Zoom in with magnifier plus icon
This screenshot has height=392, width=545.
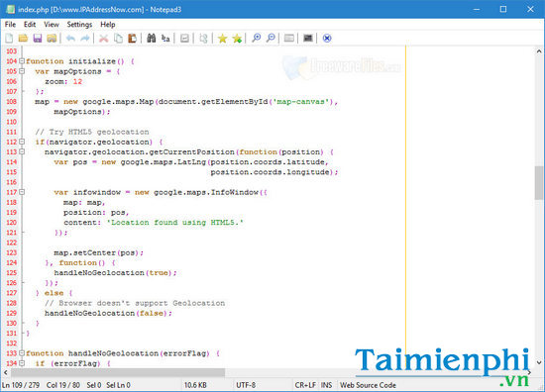pyautogui.click(x=257, y=39)
